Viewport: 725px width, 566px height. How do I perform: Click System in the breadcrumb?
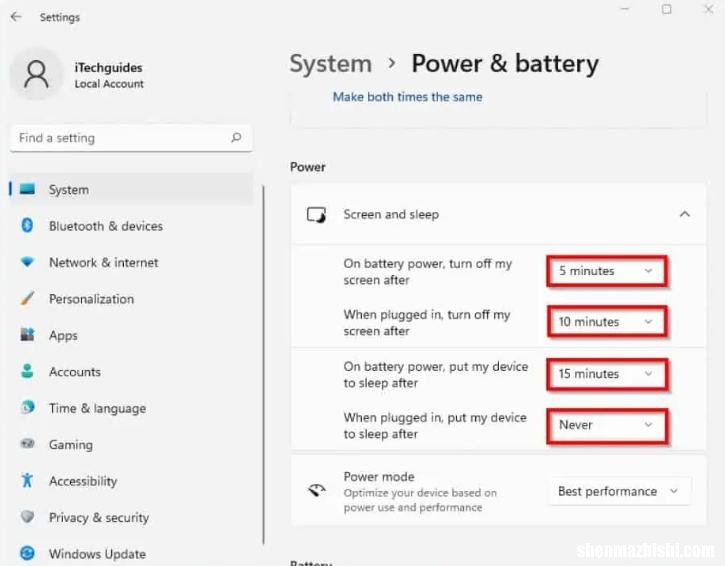click(x=331, y=64)
